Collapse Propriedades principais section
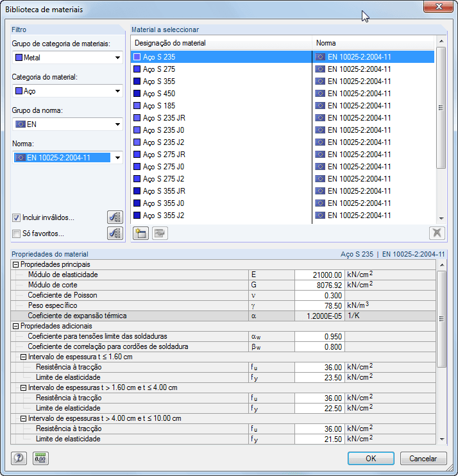 point(16,265)
